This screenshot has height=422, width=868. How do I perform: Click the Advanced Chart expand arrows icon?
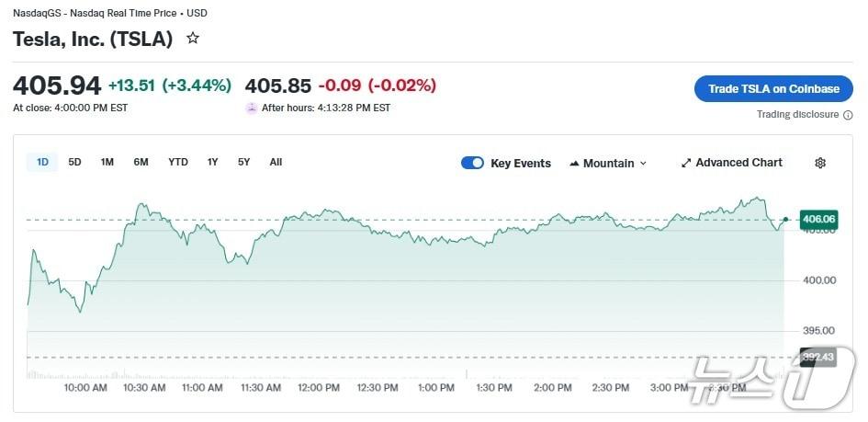coord(685,163)
